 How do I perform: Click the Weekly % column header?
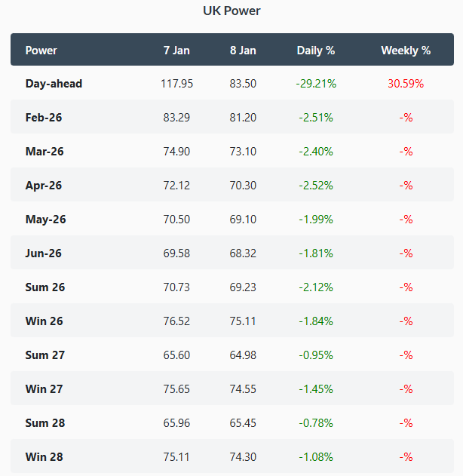coord(406,51)
